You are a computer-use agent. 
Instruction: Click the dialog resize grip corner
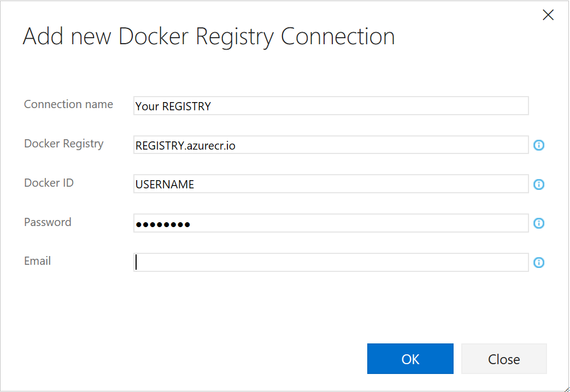point(566,389)
